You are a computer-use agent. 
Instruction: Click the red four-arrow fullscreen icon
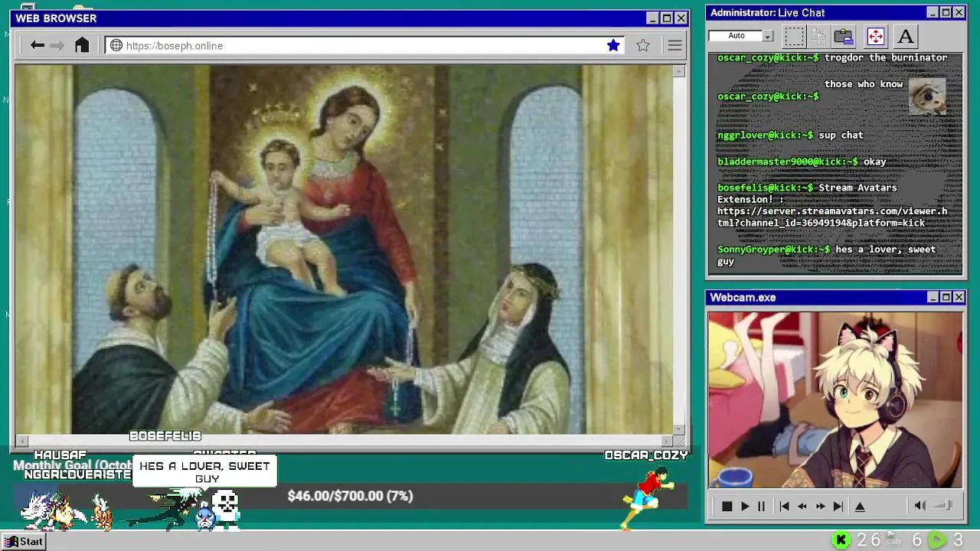coord(875,36)
